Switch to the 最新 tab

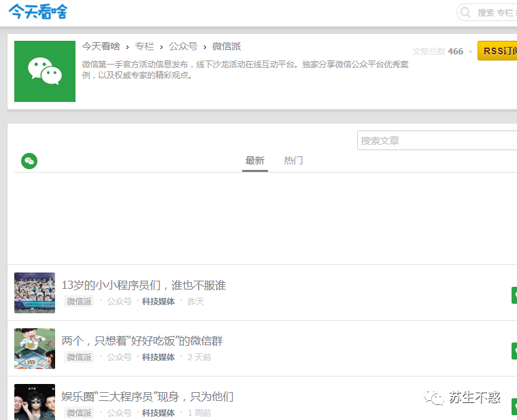tap(255, 161)
